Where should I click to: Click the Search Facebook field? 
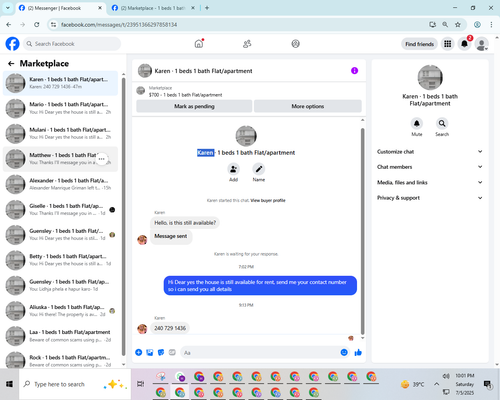click(x=72, y=44)
